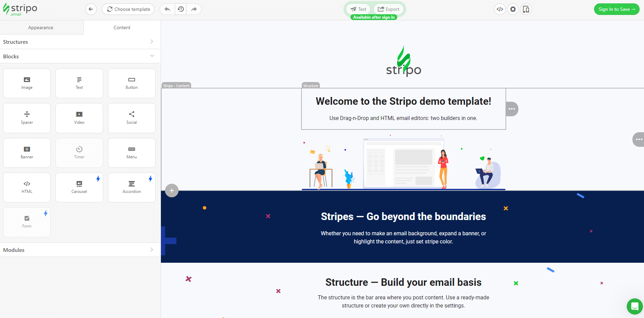Click the Stripo logo image in email
Screen dimensions: 644x318
pyautogui.click(x=404, y=61)
